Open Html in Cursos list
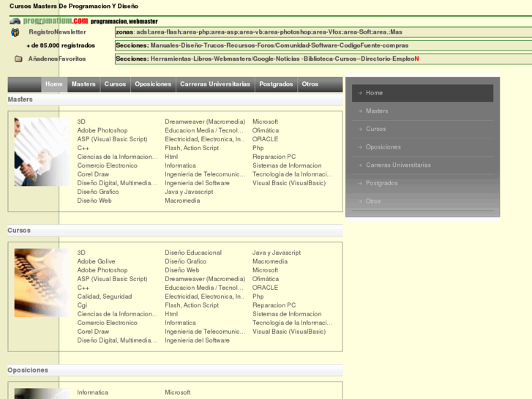Image resolution: width=532 pixels, height=399 pixels. tap(171, 314)
